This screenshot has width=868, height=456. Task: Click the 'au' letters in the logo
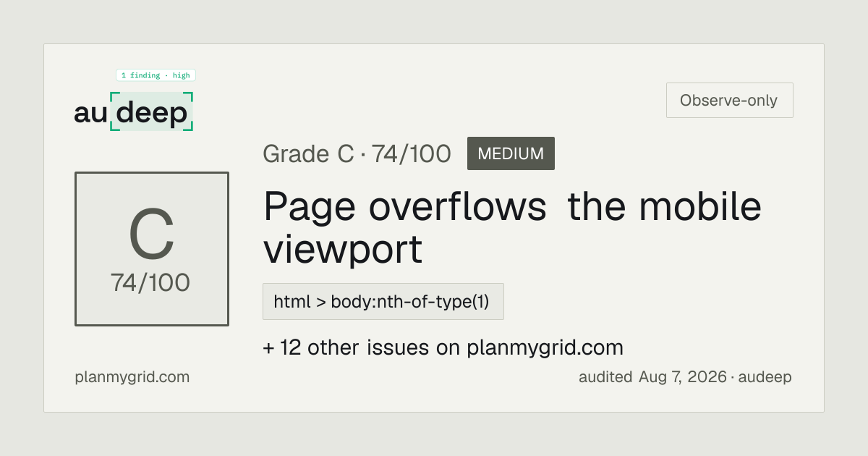pos(90,114)
